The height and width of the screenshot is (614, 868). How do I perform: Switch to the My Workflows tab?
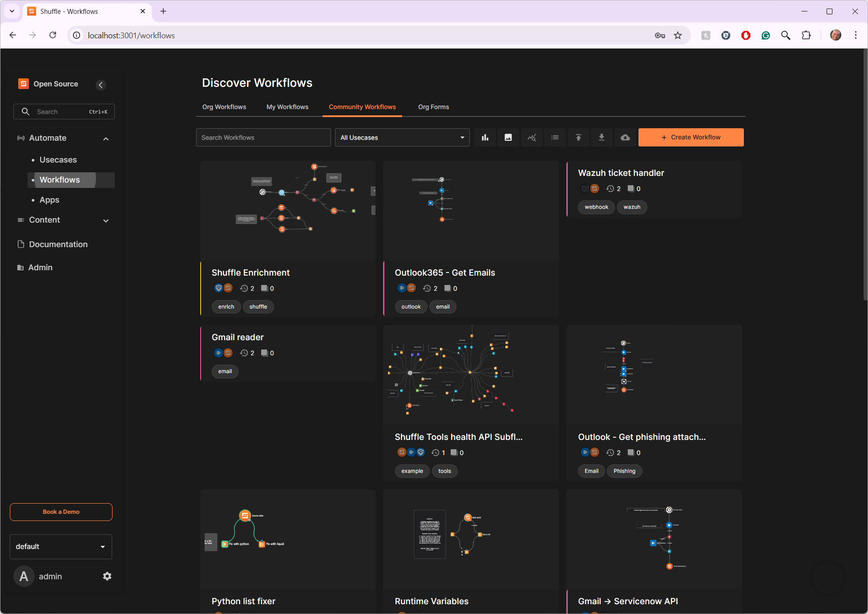(x=287, y=107)
